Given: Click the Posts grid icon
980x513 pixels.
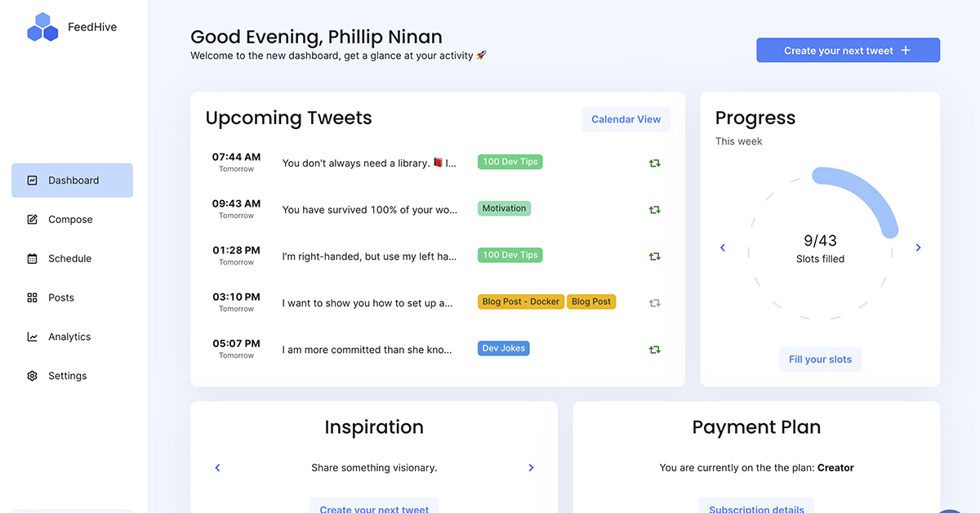Looking at the screenshot, I should 33,298.
